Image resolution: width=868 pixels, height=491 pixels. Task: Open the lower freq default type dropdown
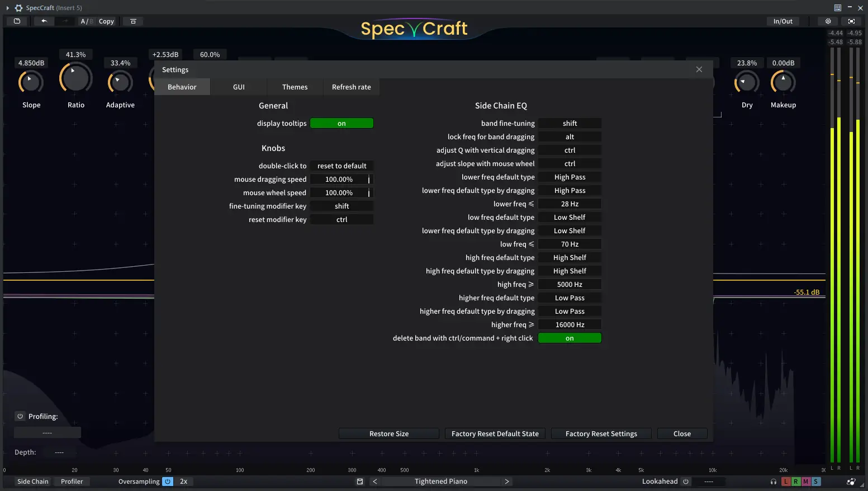pyautogui.click(x=570, y=177)
